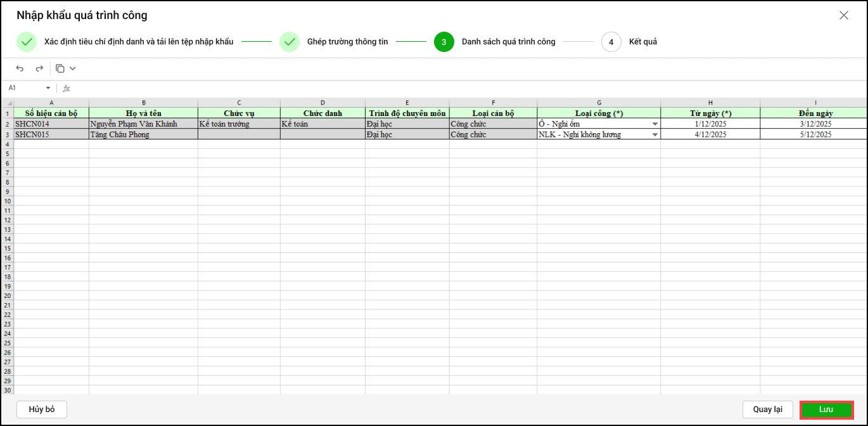Image resolution: width=868 pixels, height=426 pixels.
Task: Click inside the formula bar input
Action: (444, 88)
